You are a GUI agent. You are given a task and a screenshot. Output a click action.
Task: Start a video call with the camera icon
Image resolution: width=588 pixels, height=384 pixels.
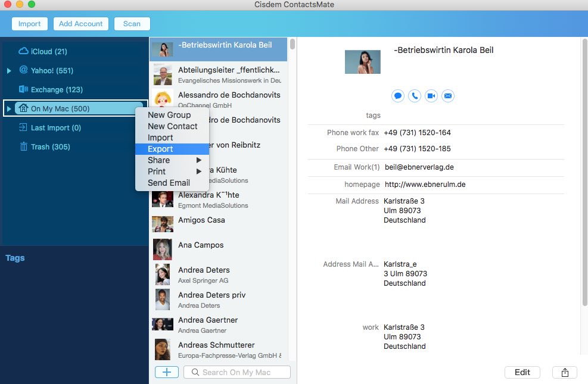(x=431, y=95)
